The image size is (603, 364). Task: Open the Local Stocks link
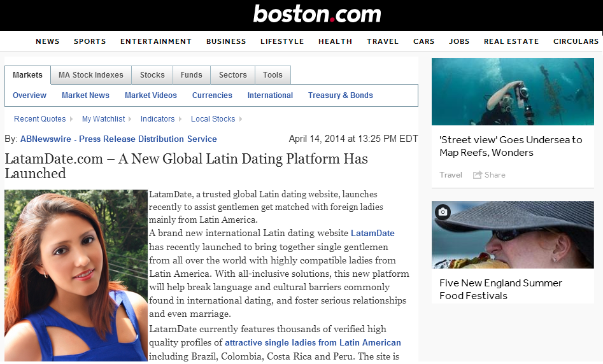click(213, 119)
